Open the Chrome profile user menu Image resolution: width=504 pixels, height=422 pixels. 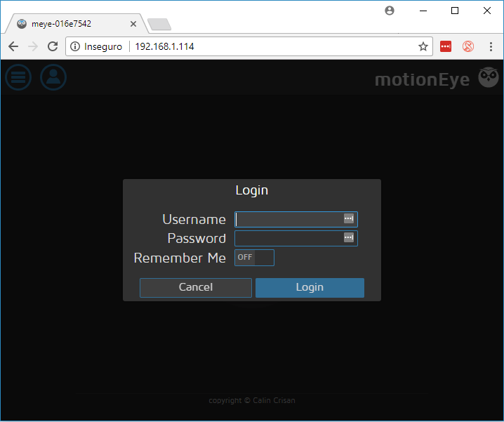coord(390,11)
